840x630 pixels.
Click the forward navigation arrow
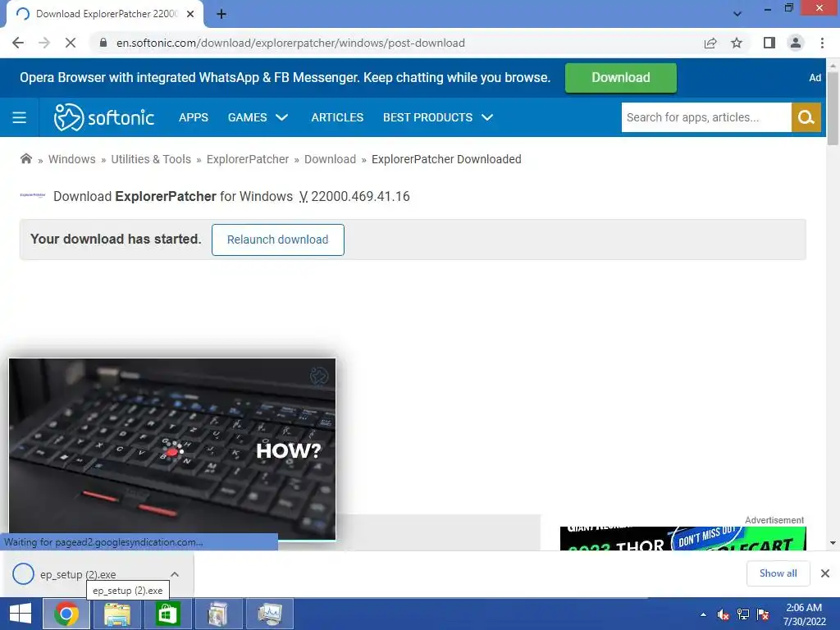[44, 43]
